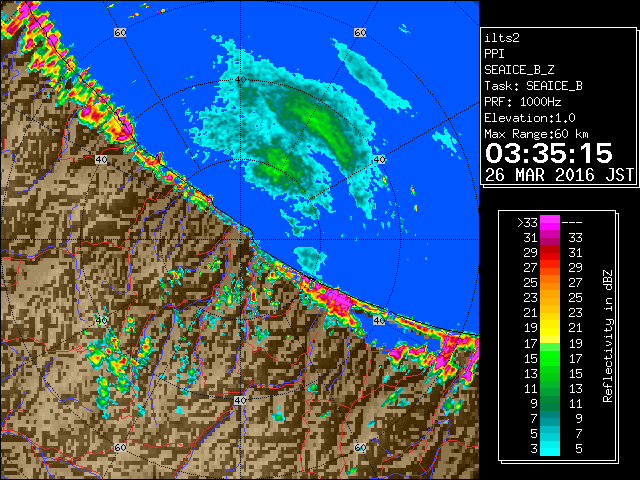This screenshot has height=480, width=640.
Task: Click the radar site name "ilts2"
Action: [x=502, y=38]
